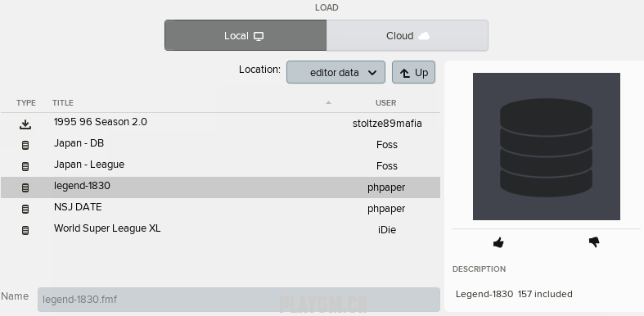Click user stoltze89mafia
This screenshot has height=316, width=644.
click(387, 124)
